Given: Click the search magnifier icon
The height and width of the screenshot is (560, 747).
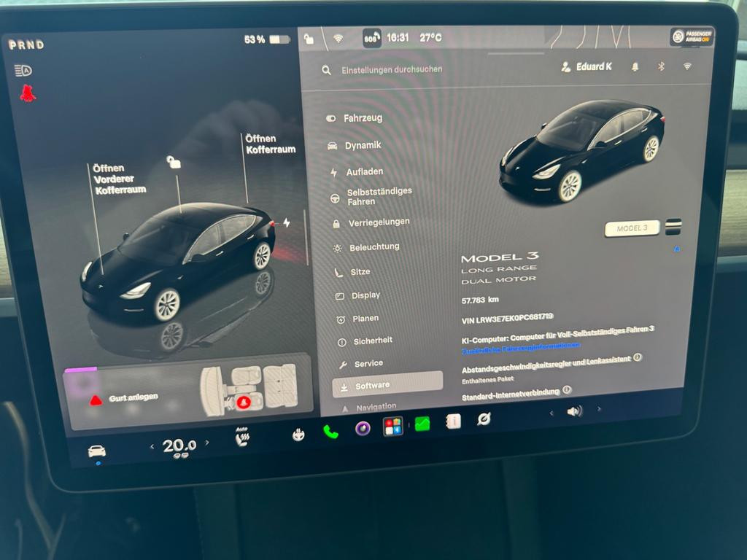Looking at the screenshot, I should (x=326, y=71).
